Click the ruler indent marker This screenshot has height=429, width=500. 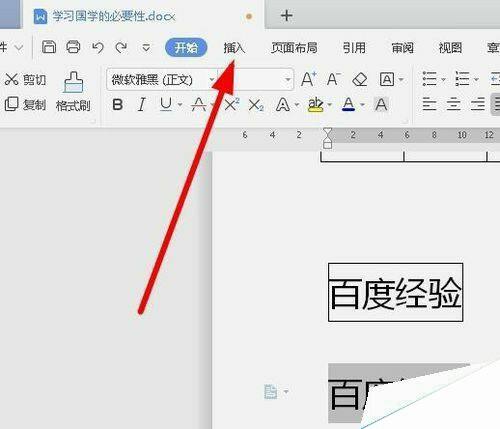tap(328, 138)
